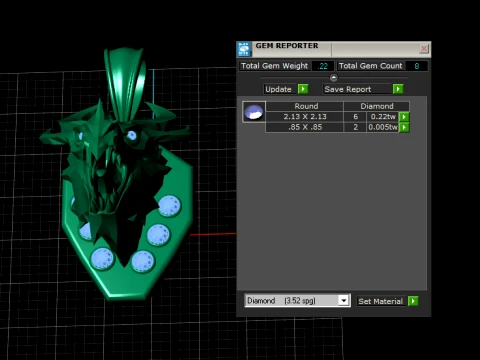Select the .85 X .85 size cell
The height and width of the screenshot is (360, 480).
(305, 127)
